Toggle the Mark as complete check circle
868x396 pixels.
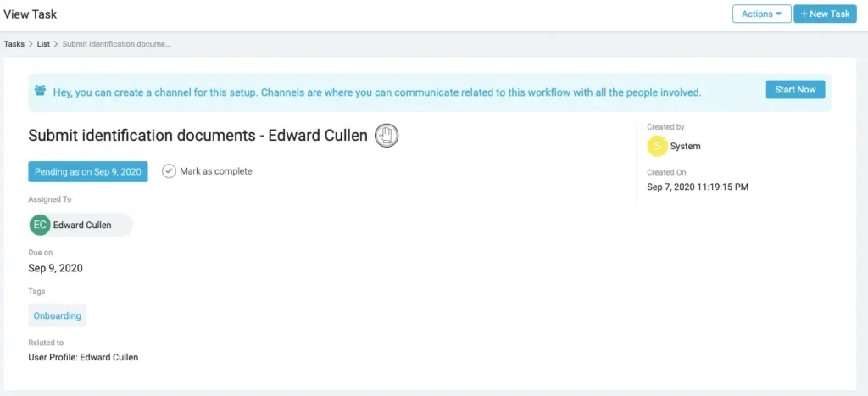click(x=169, y=171)
